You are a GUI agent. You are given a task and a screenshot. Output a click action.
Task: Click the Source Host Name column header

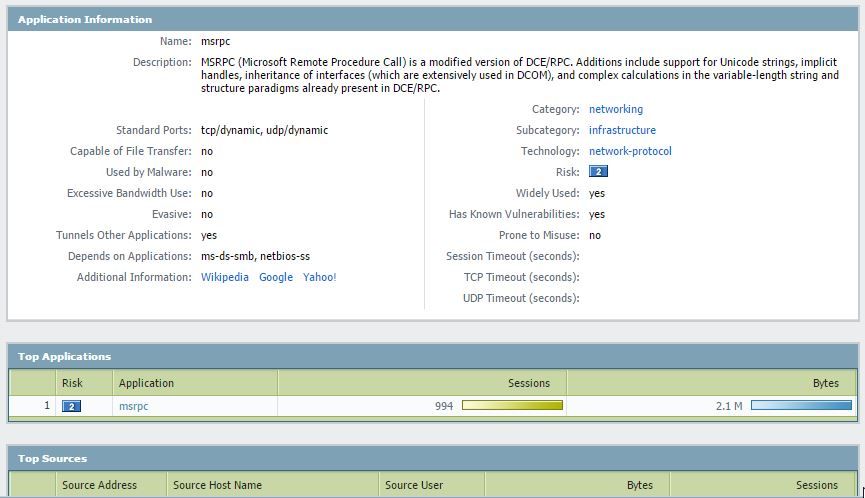pos(273,485)
